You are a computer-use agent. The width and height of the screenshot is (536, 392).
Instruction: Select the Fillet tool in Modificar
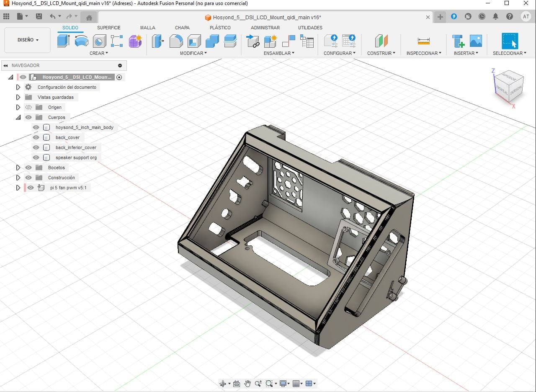[x=176, y=41]
